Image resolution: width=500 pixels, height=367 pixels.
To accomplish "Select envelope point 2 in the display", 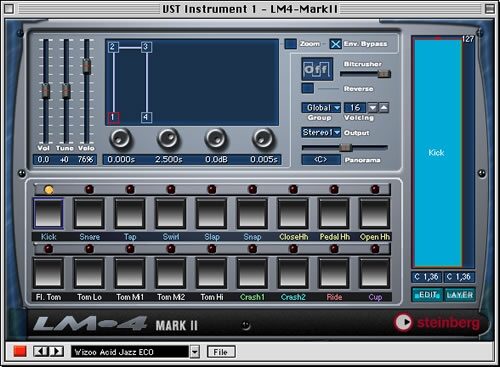I will coord(113,47).
